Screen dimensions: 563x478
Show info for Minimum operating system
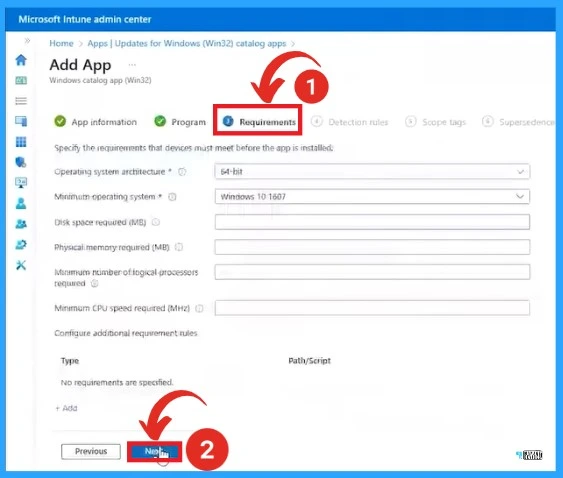[x=172, y=197]
